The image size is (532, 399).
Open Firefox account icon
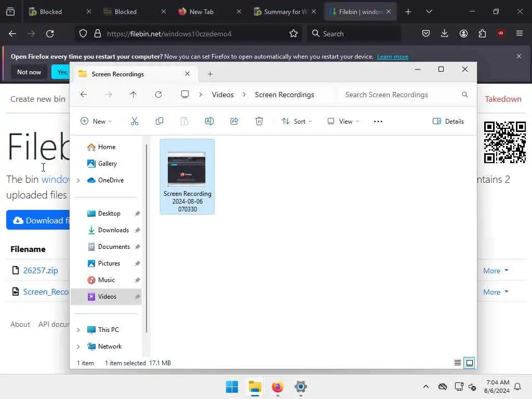[463, 33]
